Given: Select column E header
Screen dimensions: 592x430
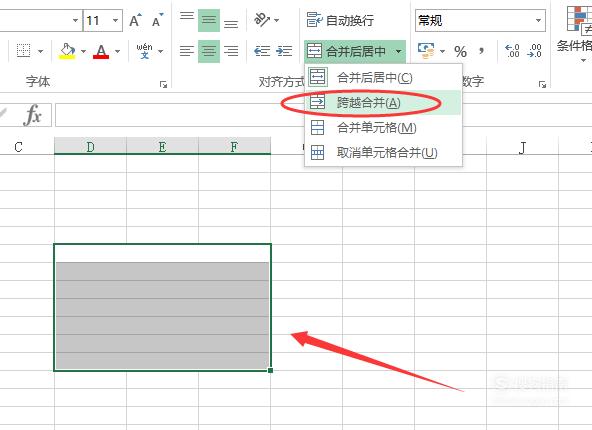Looking at the screenshot, I should 162,146.
